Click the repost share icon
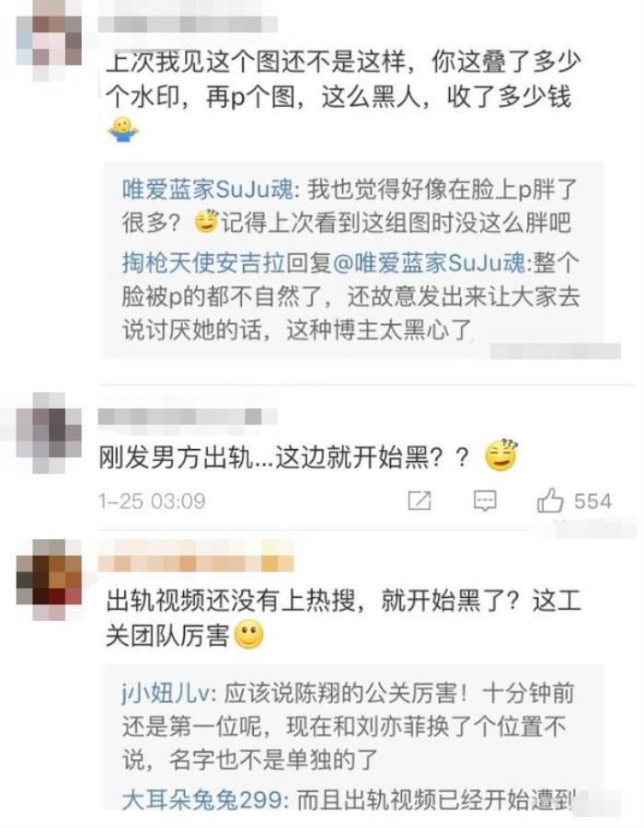Screen dimensions: 644x828 (x=420, y=500)
